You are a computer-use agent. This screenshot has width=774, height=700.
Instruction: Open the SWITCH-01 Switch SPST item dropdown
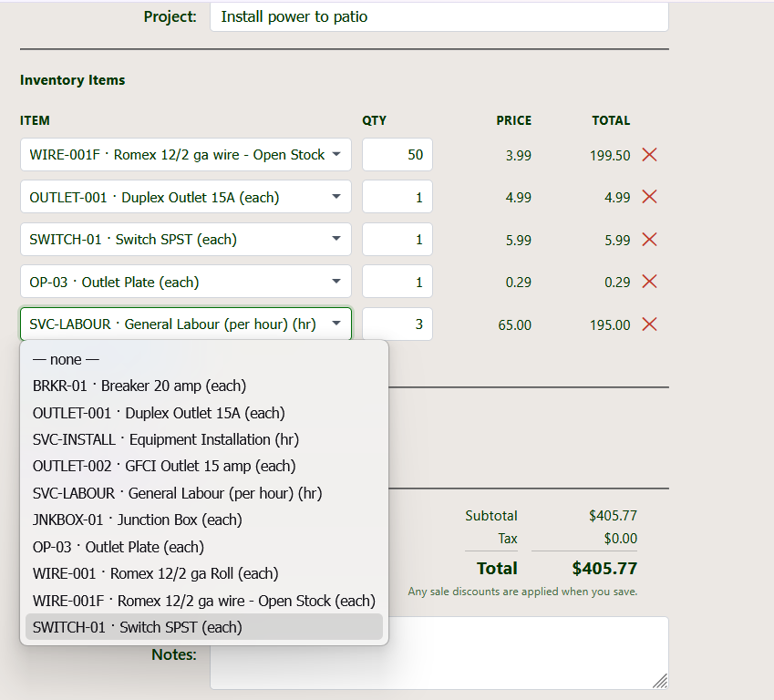[186, 240]
